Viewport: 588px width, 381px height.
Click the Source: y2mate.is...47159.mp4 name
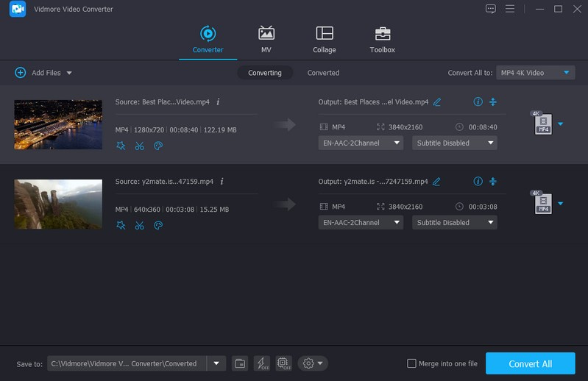pos(164,182)
